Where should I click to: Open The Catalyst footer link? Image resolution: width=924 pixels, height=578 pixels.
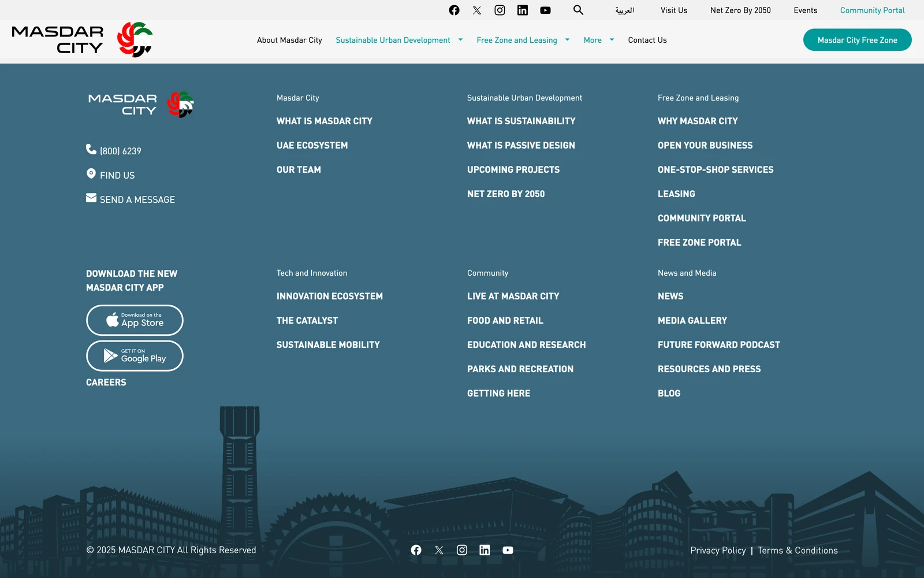coord(307,320)
